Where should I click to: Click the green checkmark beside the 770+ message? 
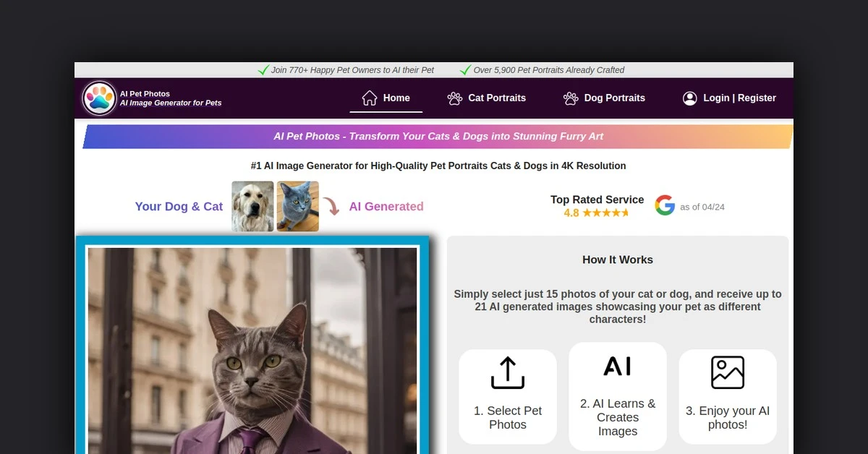(x=263, y=69)
